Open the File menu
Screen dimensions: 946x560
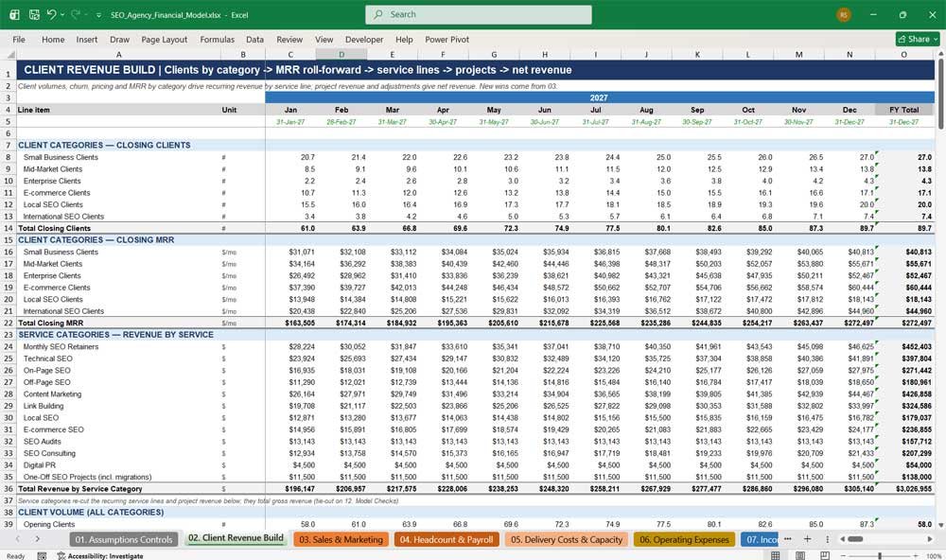click(19, 39)
